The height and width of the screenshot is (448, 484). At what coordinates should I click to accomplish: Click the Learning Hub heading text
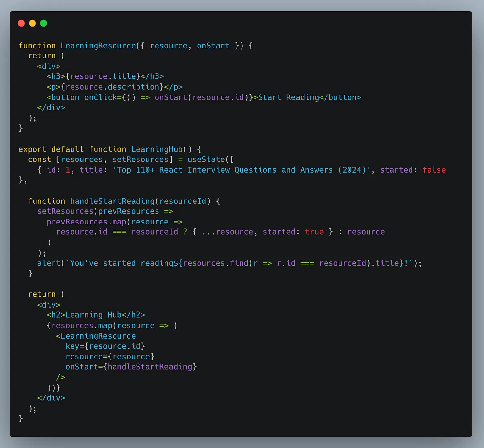[x=93, y=314]
